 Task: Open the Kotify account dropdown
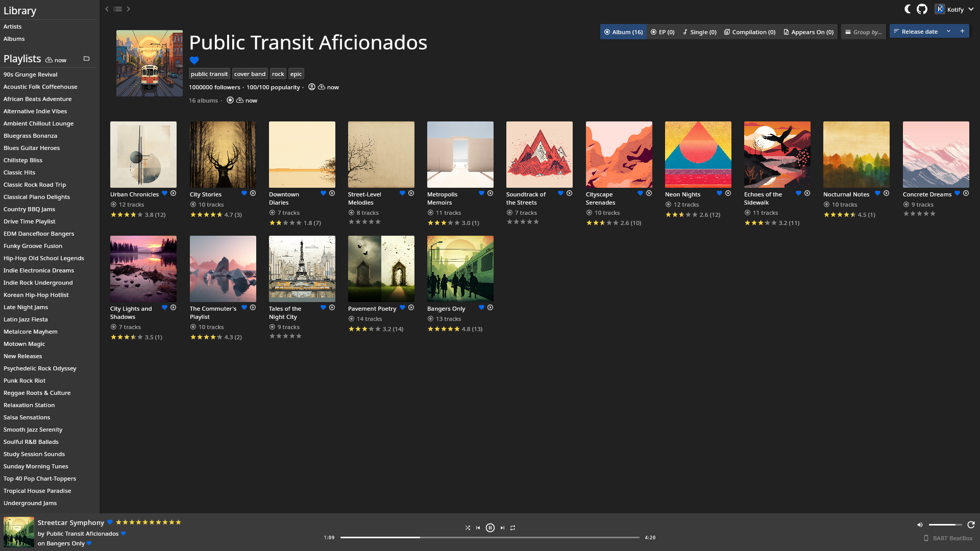(x=954, y=9)
